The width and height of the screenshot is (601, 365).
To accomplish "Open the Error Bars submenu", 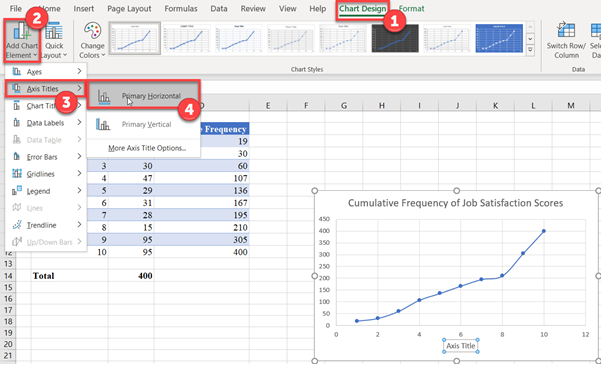I will click(46, 157).
